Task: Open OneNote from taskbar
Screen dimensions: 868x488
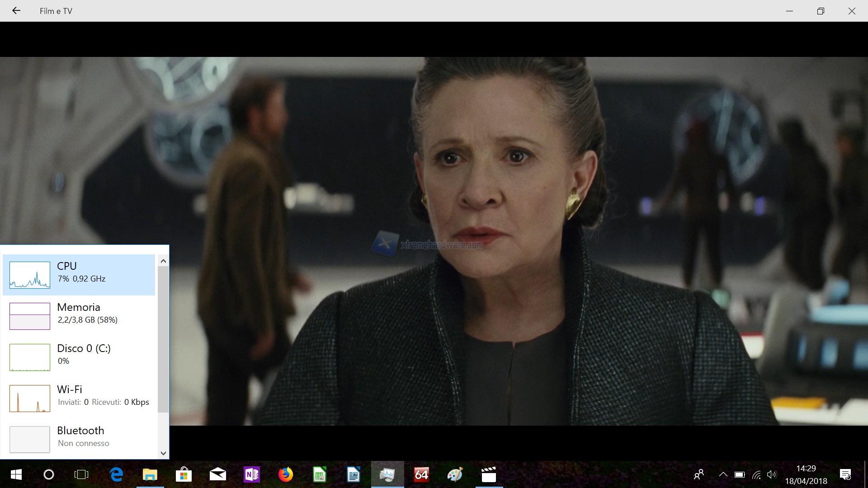Action: coord(251,474)
